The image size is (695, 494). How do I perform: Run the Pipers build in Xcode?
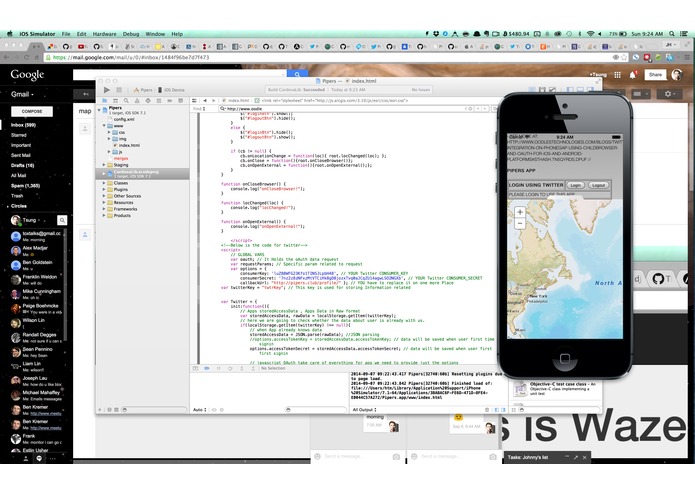(107, 90)
